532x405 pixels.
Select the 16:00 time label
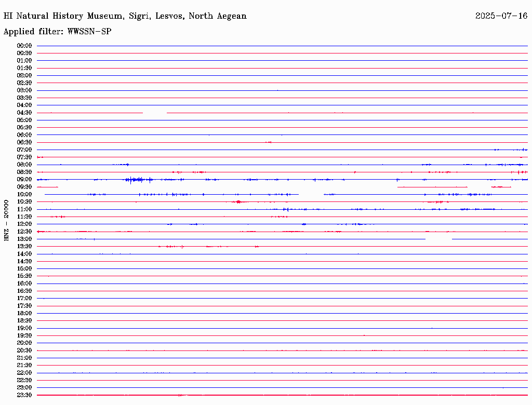click(x=24, y=283)
